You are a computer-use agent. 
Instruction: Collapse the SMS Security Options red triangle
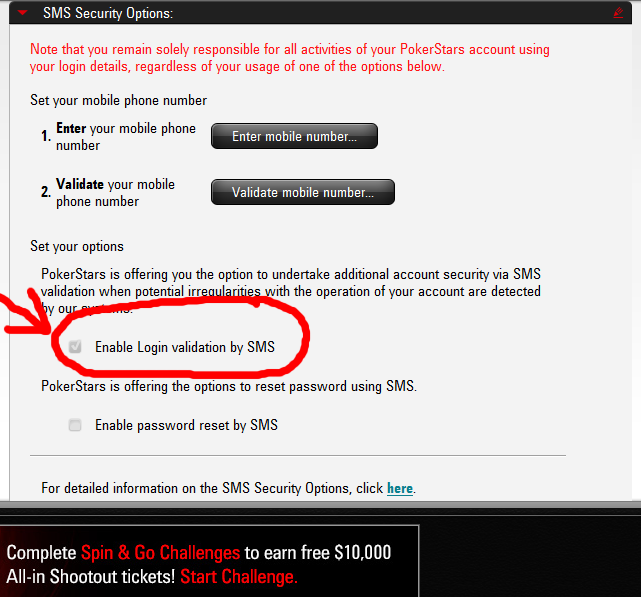[23, 13]
